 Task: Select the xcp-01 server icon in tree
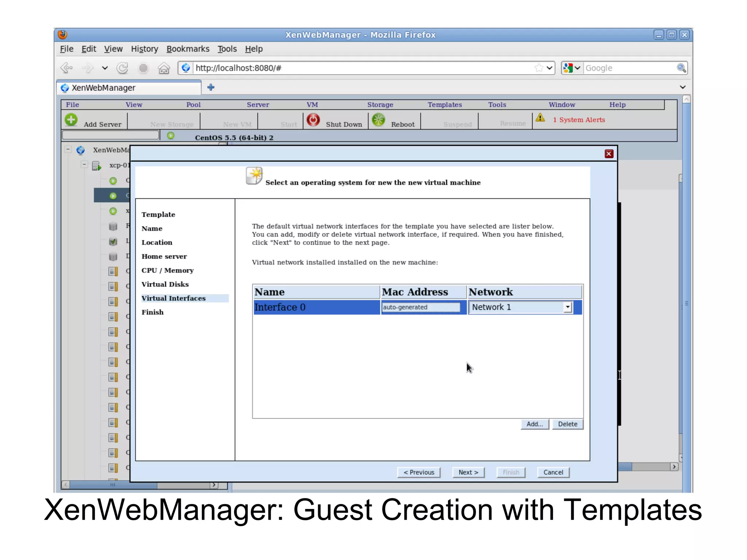point(97,166)
